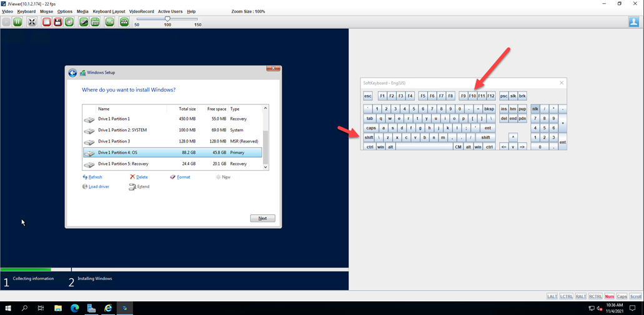Toggle RCTRL status bar indicator
644x315 pixels.
(595, 296)
